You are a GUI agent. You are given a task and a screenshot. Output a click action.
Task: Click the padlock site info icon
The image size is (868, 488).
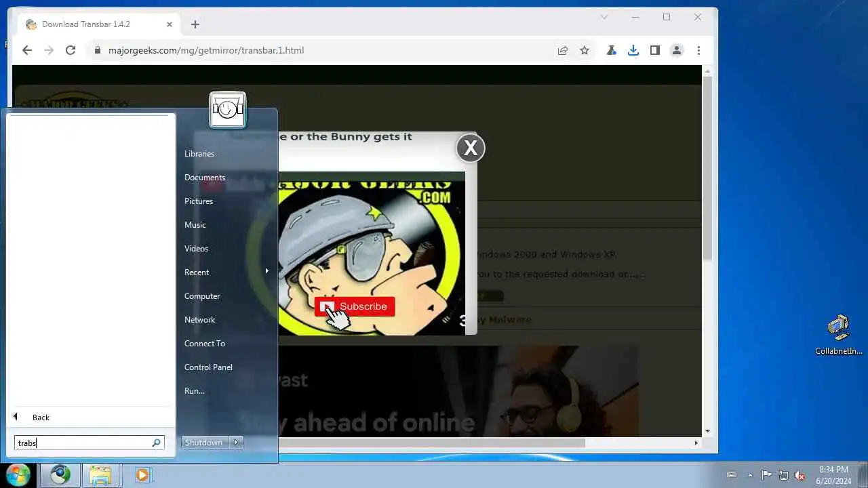(98, 50)
